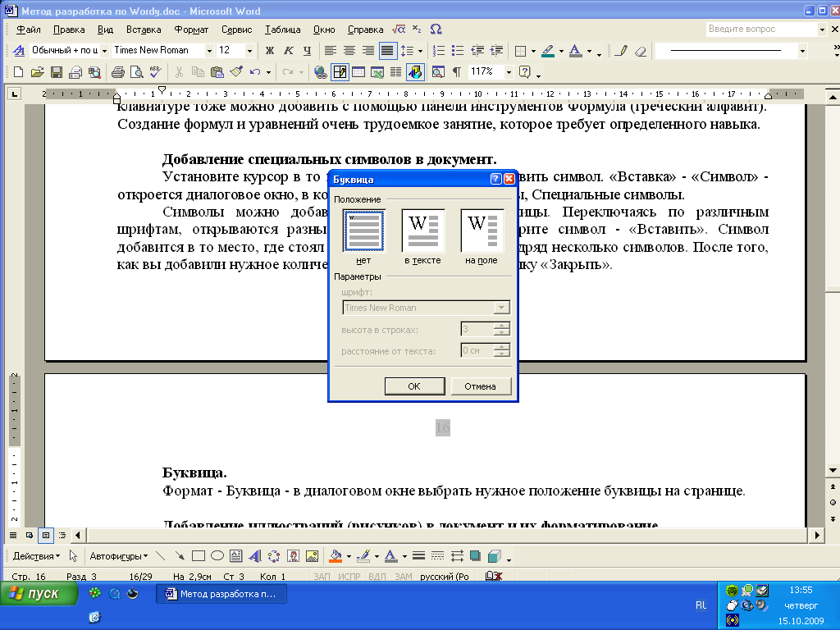Insert a table icon
The height and width of the screenshot is (630, 840).
pos(358,72)
